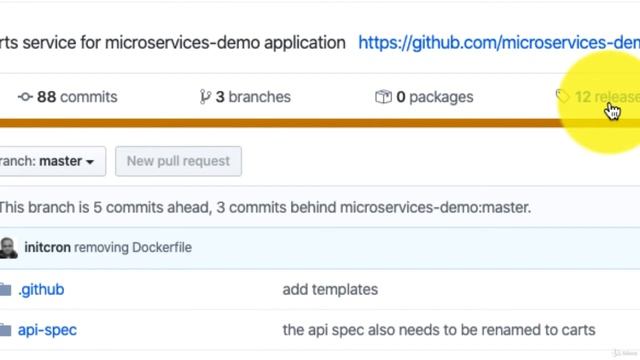Image resolution: width=640 pixels, height=360 pixels.
Task: Open the 0 packages page
Action: tap(424, 97)
